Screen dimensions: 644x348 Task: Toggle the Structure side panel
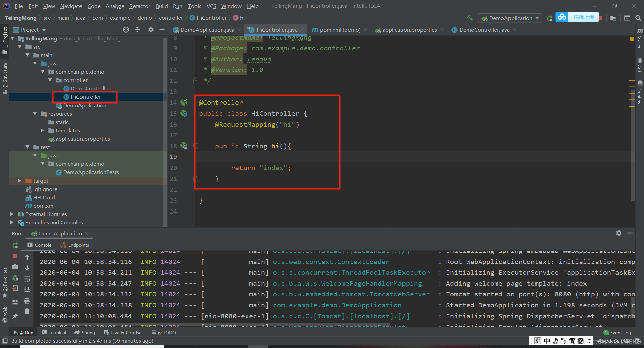5,78
